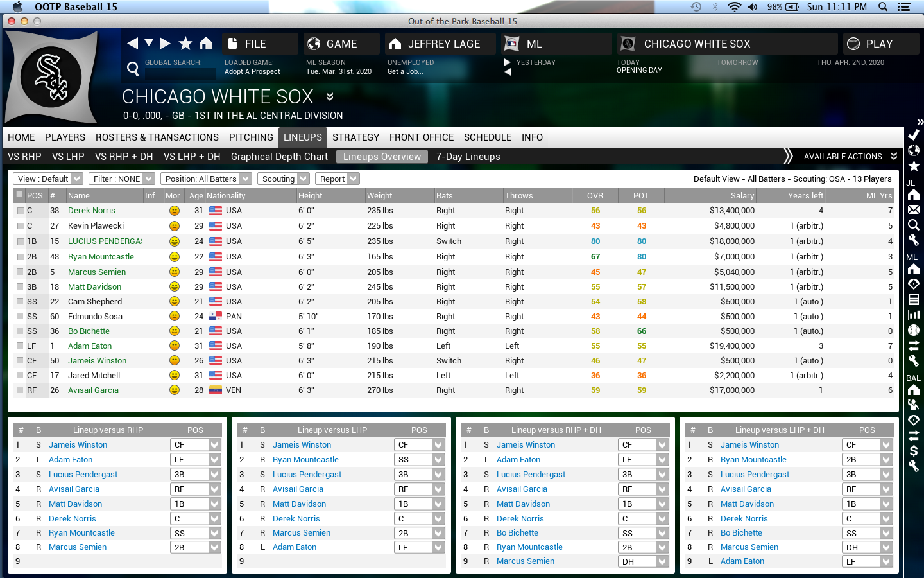Open Avisail Garcia player link in roster table
This screenshot has height=578, width=924.
tap(94, 390)
